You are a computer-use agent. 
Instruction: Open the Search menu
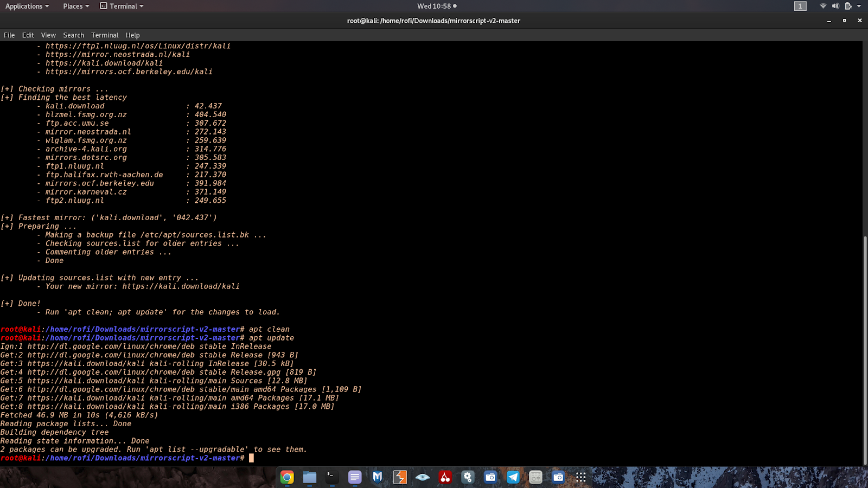pyautogui.click(x=74, y=35)
